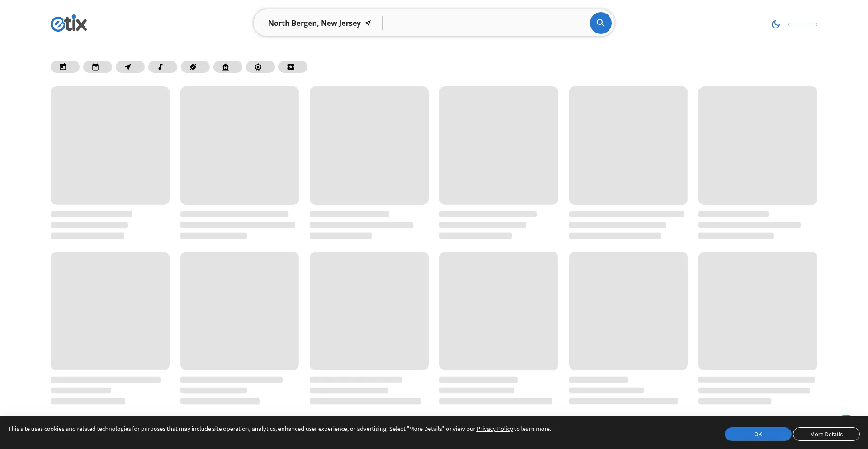The image size is (868, 449).
Task: Filter events by the music note chip
Action: [162, 67]
